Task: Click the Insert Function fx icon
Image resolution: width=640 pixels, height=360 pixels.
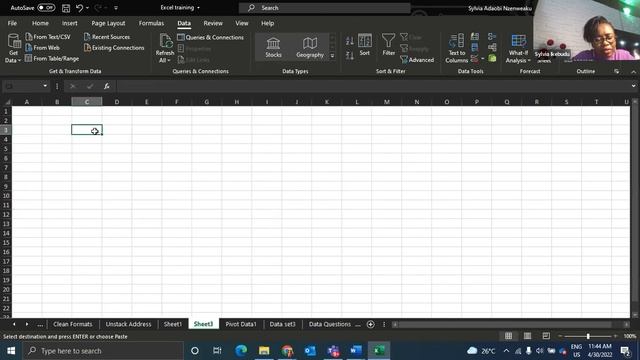Action: [x=107, y=86]
